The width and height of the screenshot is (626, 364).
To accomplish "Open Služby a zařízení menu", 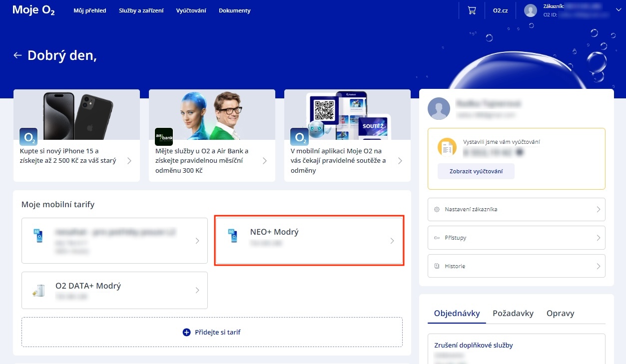I will [141, 10].
